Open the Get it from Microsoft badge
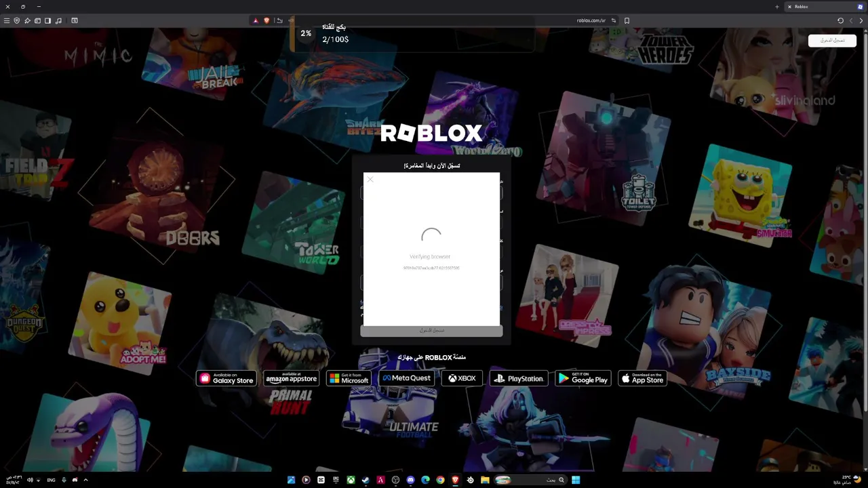 tap(349, 378)
